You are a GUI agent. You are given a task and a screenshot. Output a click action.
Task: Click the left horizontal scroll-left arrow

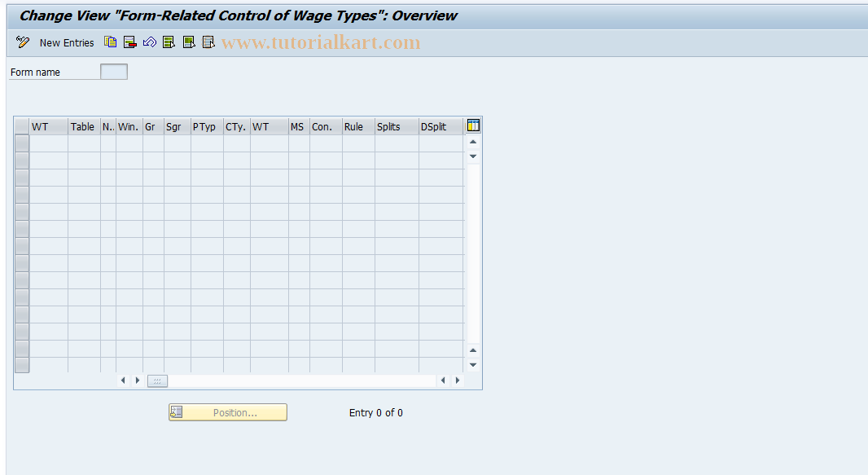(123, 380)
